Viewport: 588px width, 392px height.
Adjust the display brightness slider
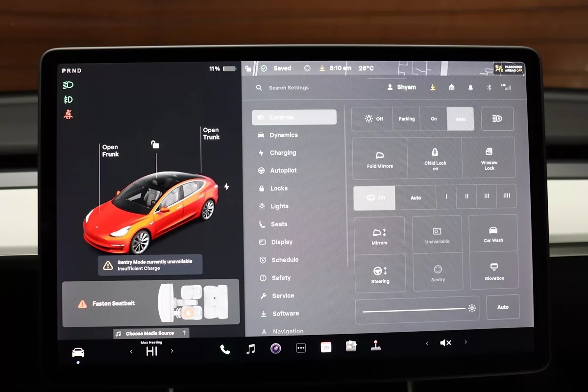(414, 309)
